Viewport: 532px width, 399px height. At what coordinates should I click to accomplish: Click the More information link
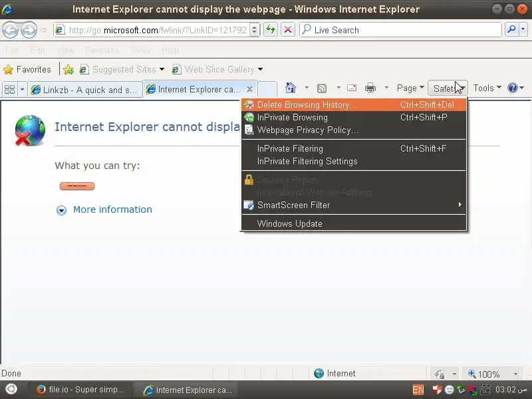(x=112, y=209)
